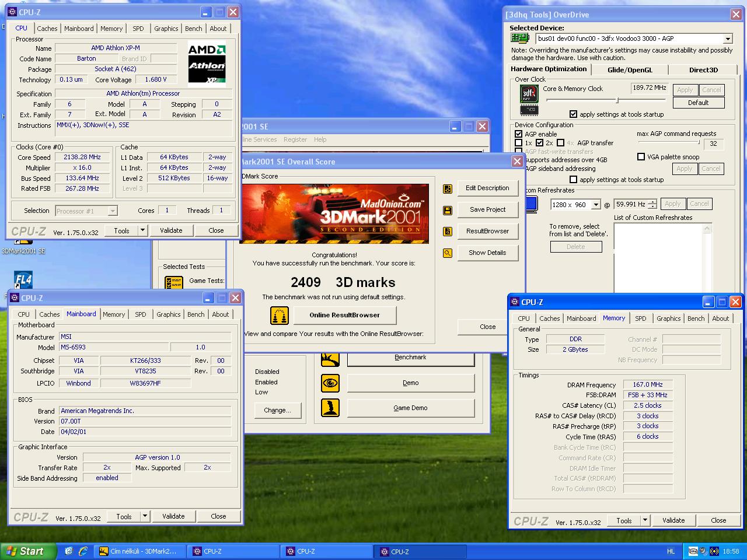747x560 pixels.
Task: Switch to the Glide/OpenGL tab
Action: point(630,70)
